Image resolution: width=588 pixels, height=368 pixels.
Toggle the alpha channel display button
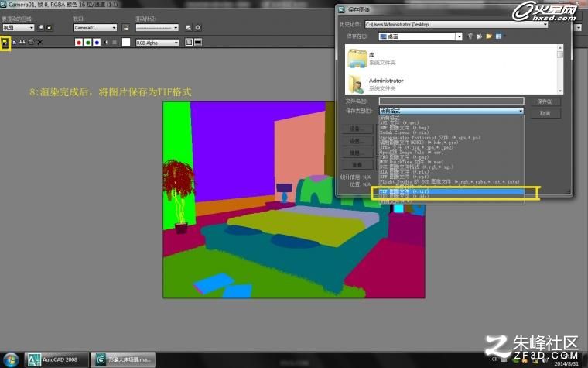(x=106, y=43)
